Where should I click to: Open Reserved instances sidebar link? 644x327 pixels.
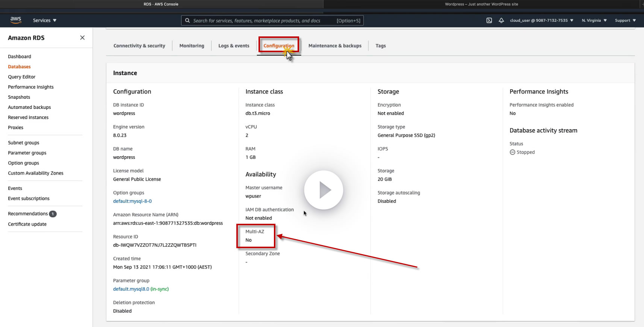coord(28,118)
